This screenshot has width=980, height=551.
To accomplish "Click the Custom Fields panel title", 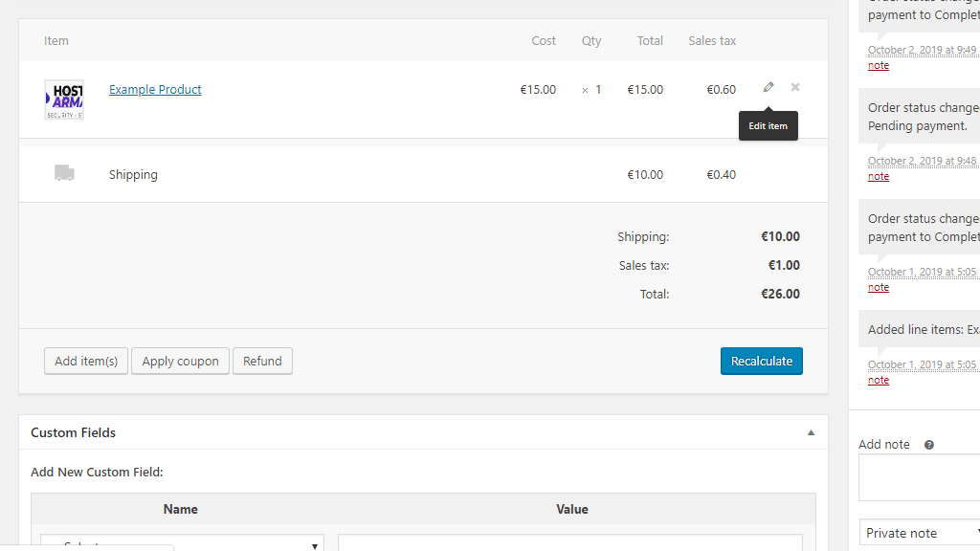I will (74, 432).
